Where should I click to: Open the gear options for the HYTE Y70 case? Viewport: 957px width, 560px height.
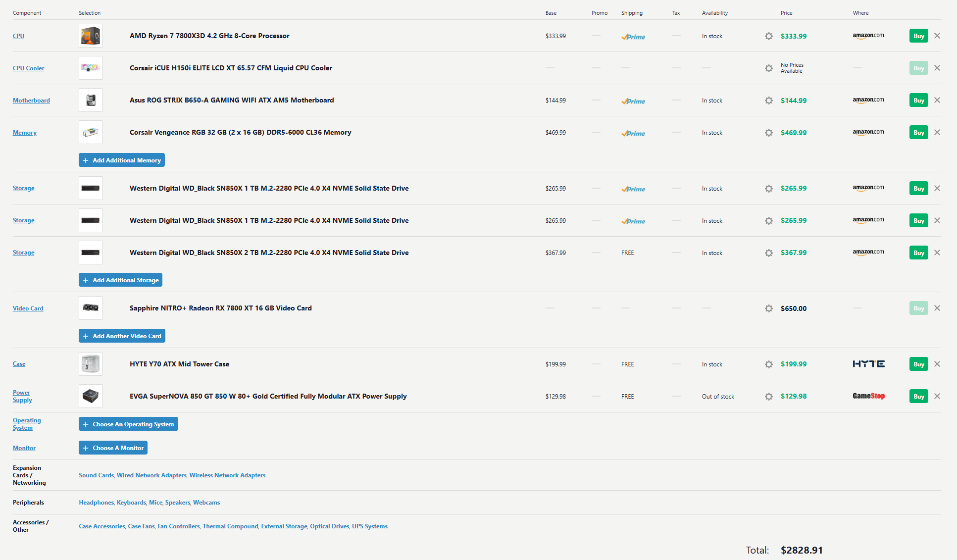(x=768, y=364)
